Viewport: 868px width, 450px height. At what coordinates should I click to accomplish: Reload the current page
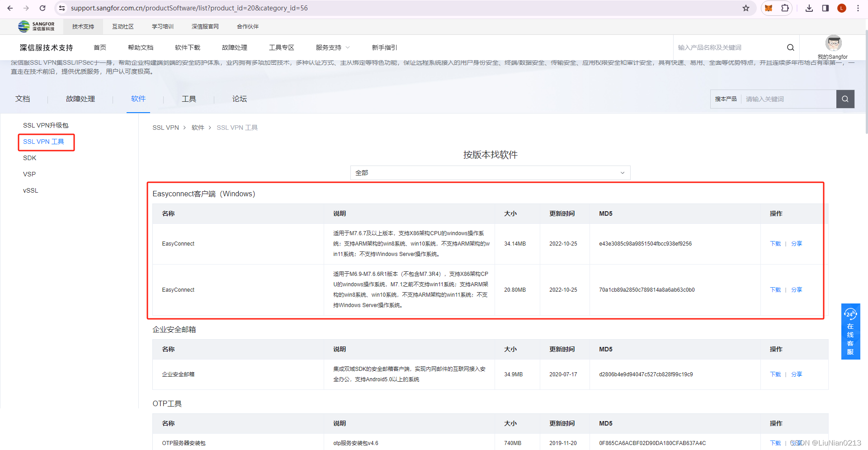coord(42,8)
